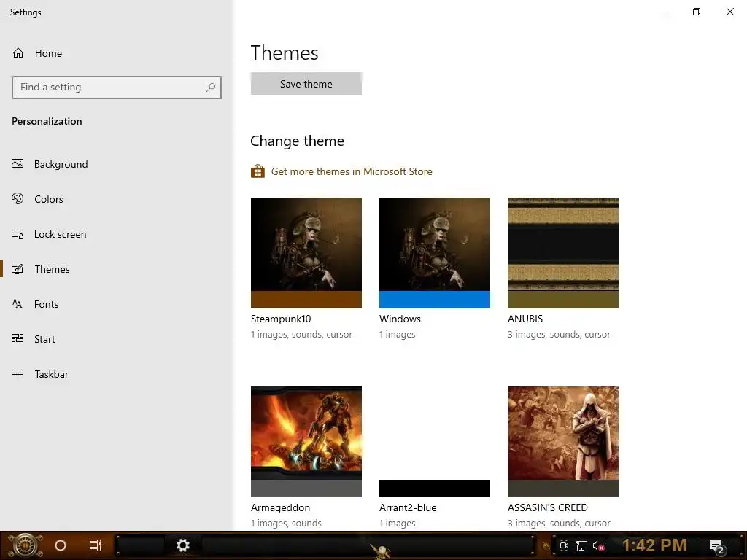
Task: Click the Microsoft Store bag icon
Action: pos(258,171)
